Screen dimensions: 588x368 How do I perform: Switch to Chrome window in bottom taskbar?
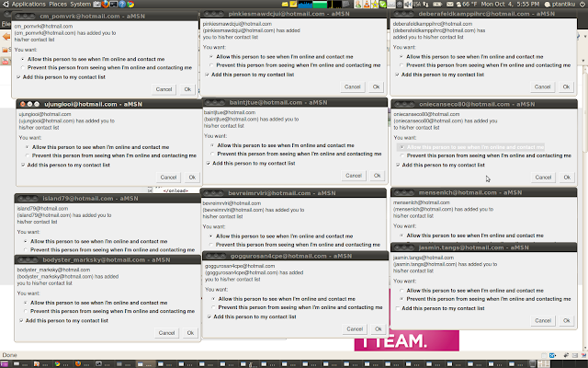click(x=62, y=364)
